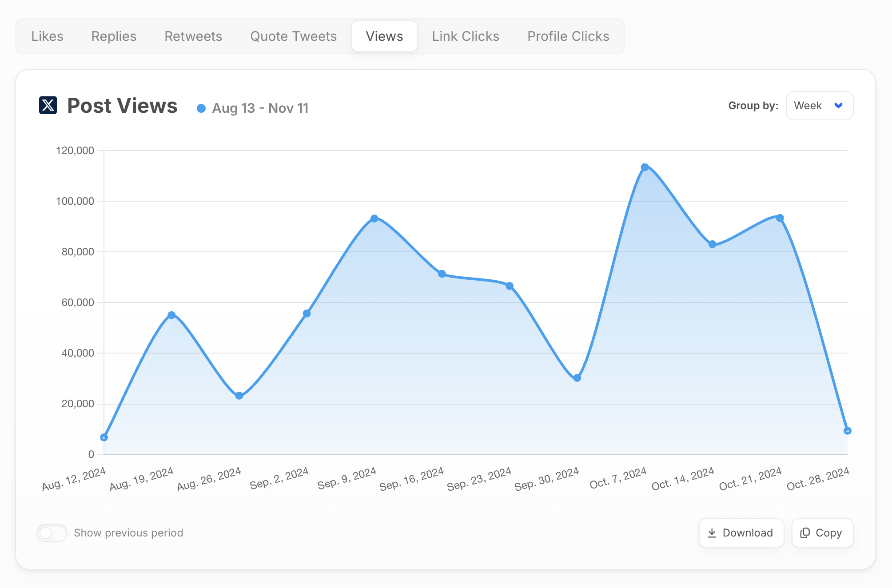892x588 pixels.
Task: Open the Group by Week dropdown
Action: click(x=820, y=106)
